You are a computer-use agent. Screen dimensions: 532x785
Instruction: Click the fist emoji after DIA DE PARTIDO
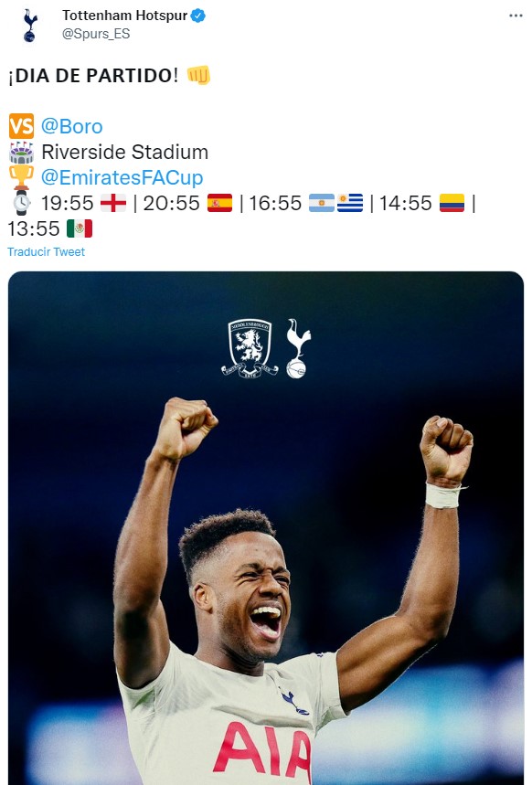(x=198, y=75)
